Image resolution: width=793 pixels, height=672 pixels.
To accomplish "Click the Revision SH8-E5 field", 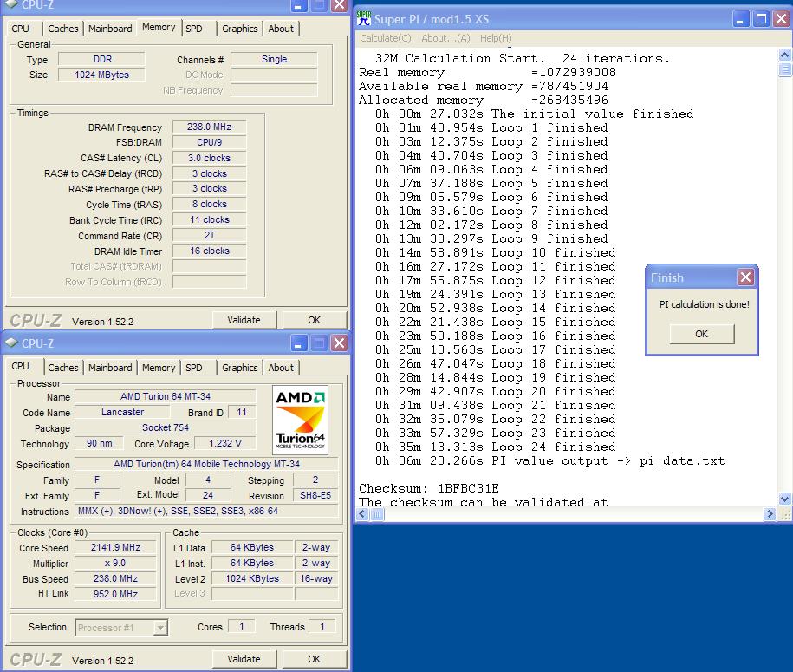I will click(x=315, y=496).
